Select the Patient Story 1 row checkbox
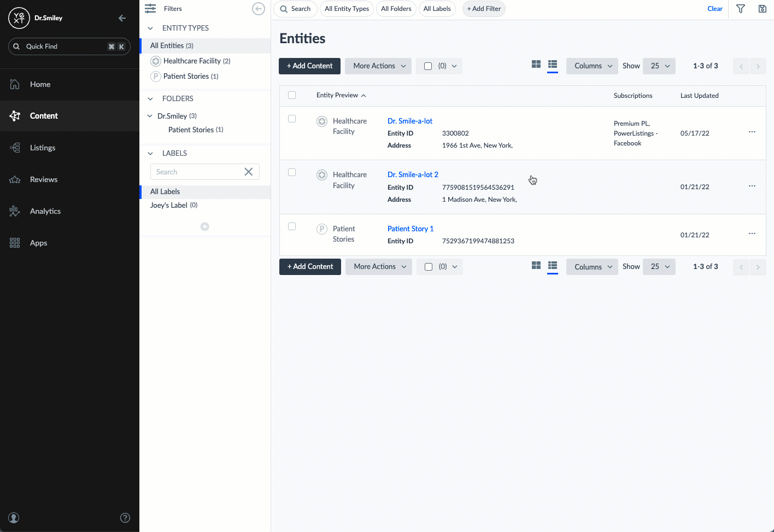This screenshot has width=774, height=532. [292, 226]
